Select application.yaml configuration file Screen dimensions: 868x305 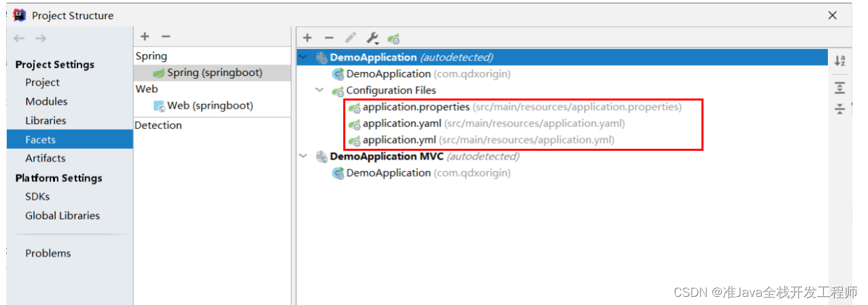[402, 124]
